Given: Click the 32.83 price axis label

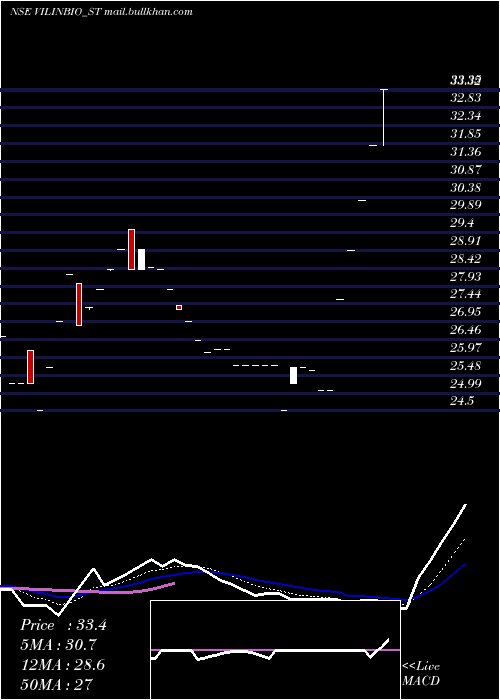Looking at the screenshot, I should point(466,98).
